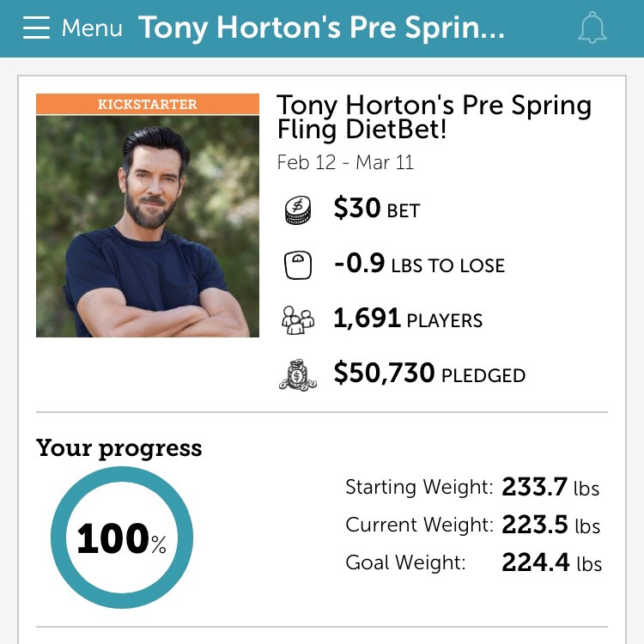This screenshot has height=644, width=644.
Task: Click the -0.9 lbs to lose text
Action: coord(419,264)
